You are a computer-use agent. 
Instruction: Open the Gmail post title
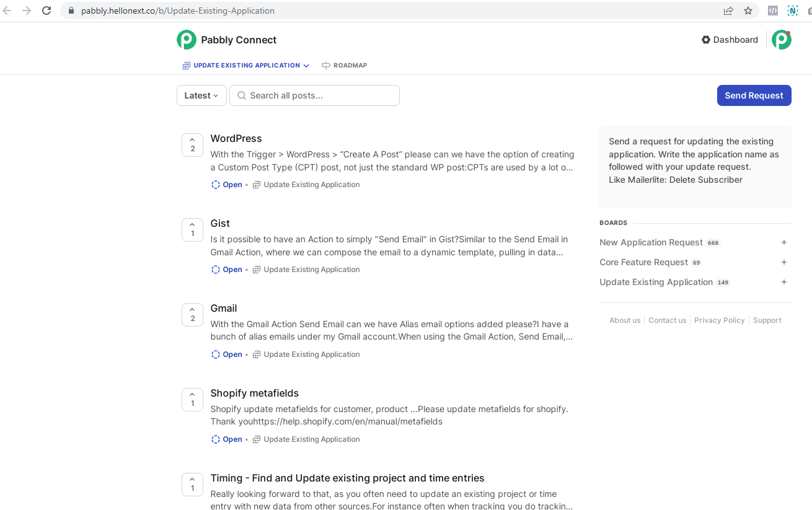click(x=224, y=308)
